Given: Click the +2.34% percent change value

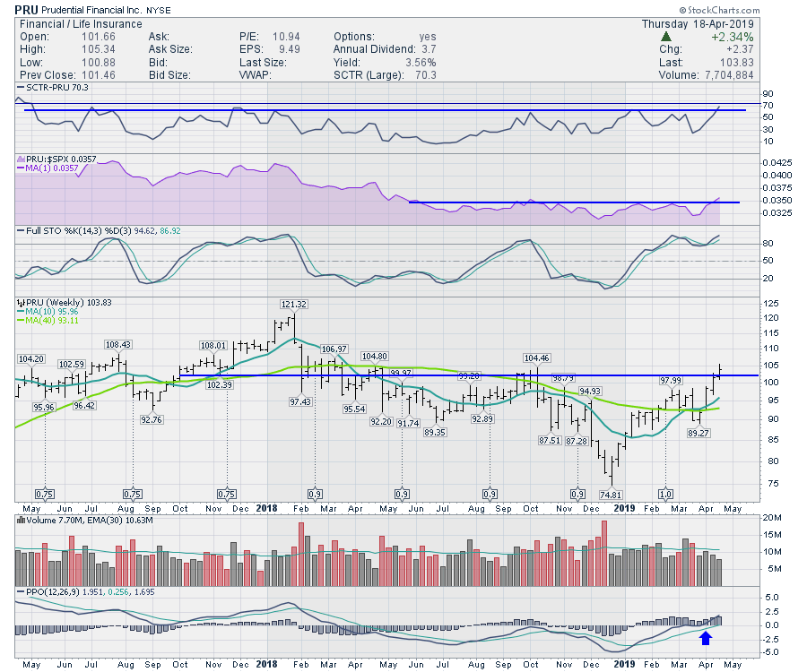Looking at the screenshot, I should point(733,37).
